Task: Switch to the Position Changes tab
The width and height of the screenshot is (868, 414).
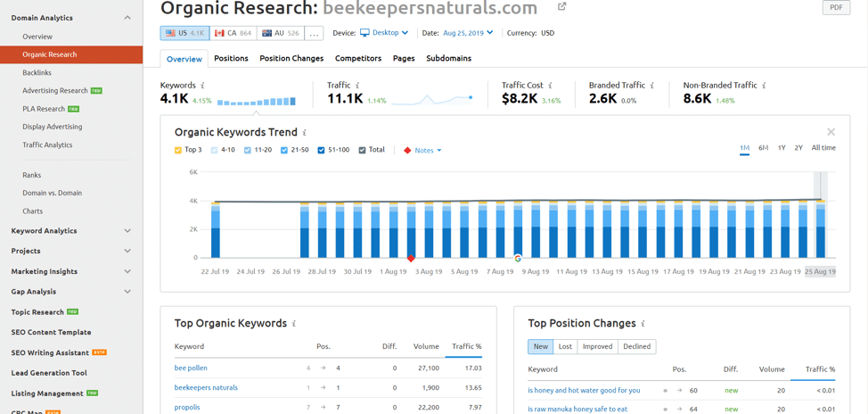Action: (291, 58)
